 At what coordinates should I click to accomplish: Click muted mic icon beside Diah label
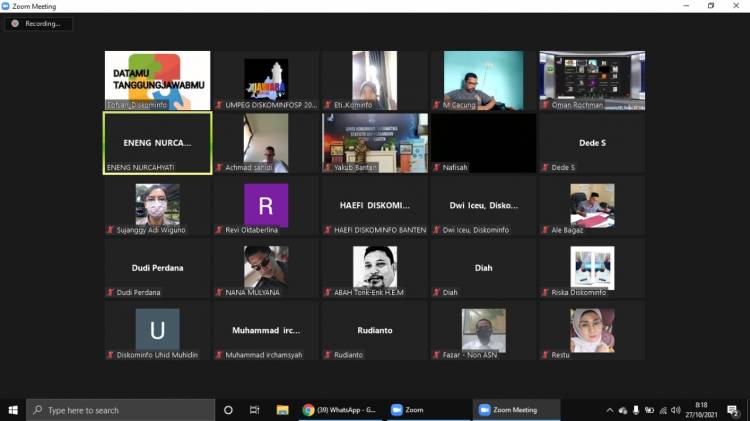point(437,292)
